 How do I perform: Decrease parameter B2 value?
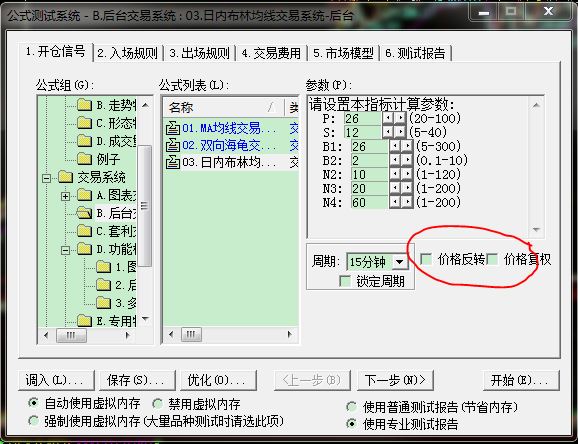[395, 160]
